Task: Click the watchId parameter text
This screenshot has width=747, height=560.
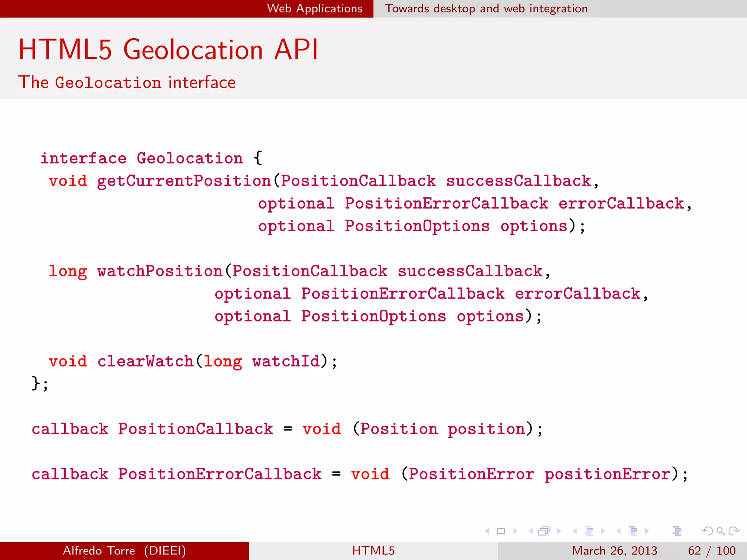Action: [x=286, y=362]
